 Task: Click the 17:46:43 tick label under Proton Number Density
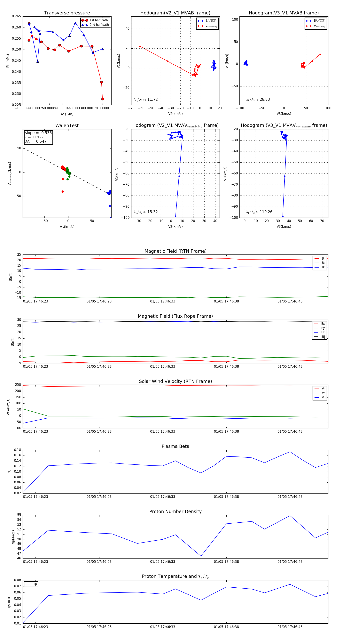pyautogui.click(x=290, y=561)
